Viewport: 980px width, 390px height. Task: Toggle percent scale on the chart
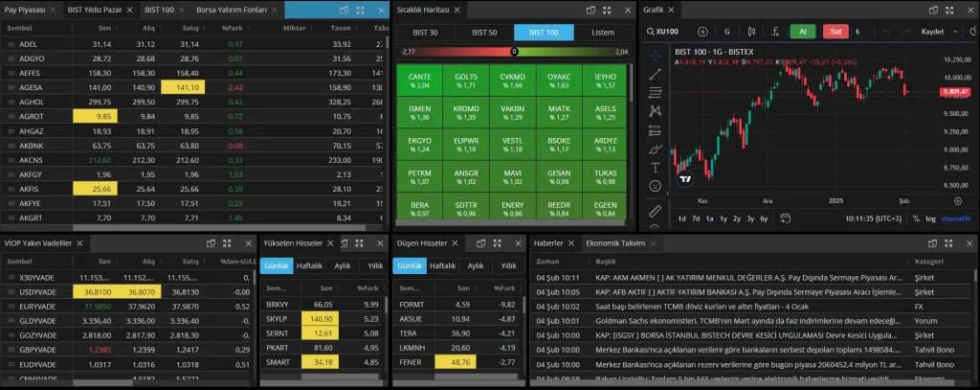point(916,218)
